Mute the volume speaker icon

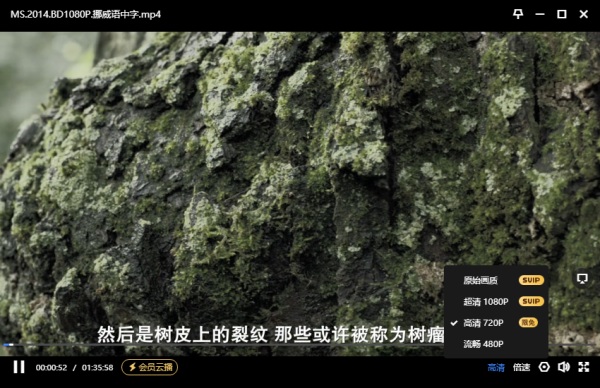(x=564, y=367)
